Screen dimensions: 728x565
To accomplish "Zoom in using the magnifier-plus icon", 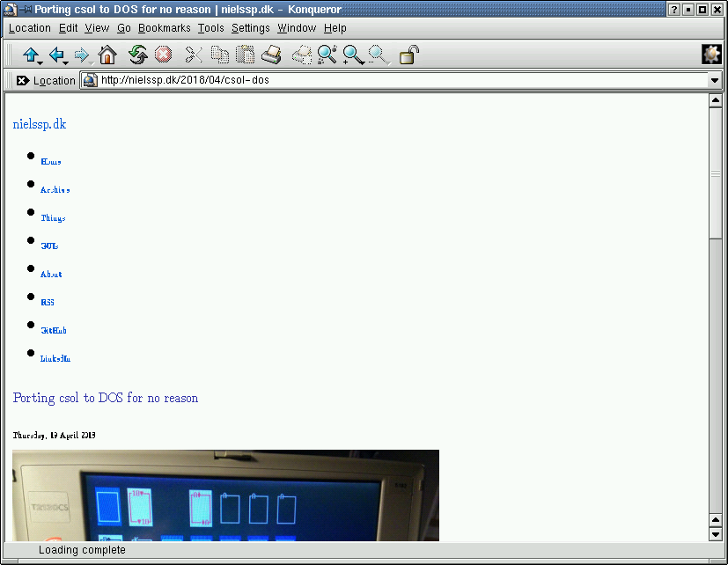I will [x=352, y=54].
